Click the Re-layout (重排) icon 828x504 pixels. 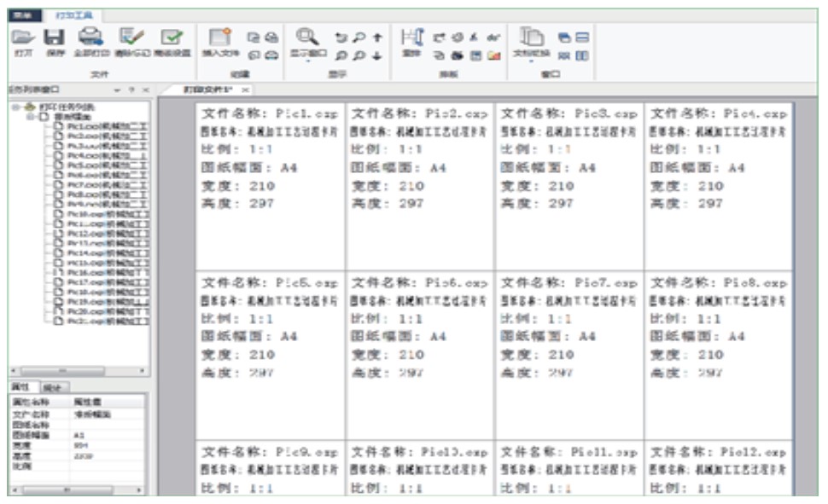coord(412,38)
